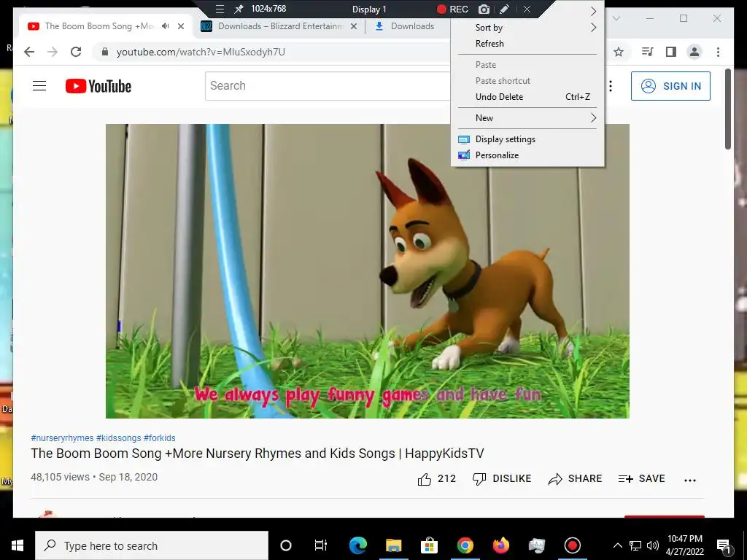
Task: Expand the New submenu
Action: click(x=528, y=117)
